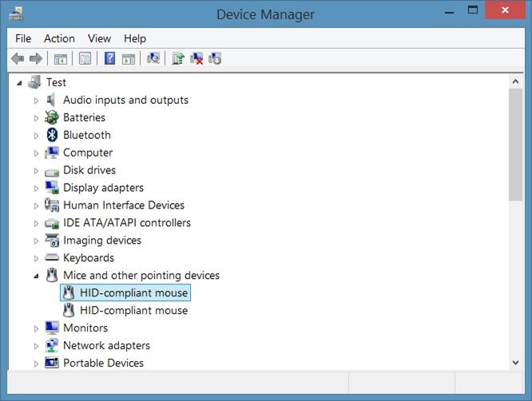Click the Bluetooth category icon
The height and width of the screenshot is (401, 532).
coord(52,135)
